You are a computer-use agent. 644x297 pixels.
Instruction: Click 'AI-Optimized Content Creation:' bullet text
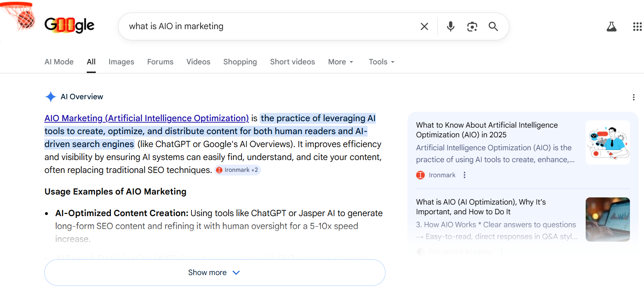[x=122, y=213]
